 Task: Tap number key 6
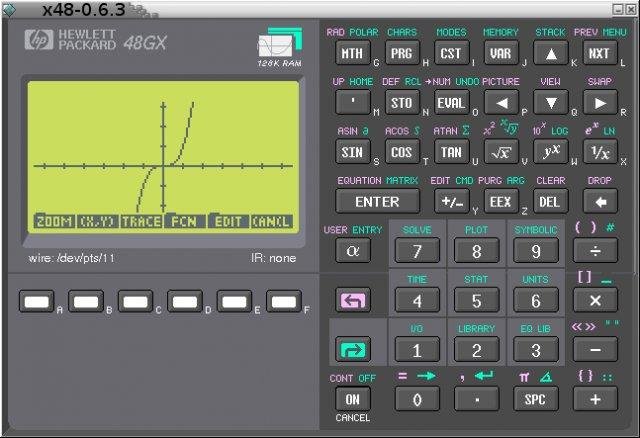click(536, 300)
